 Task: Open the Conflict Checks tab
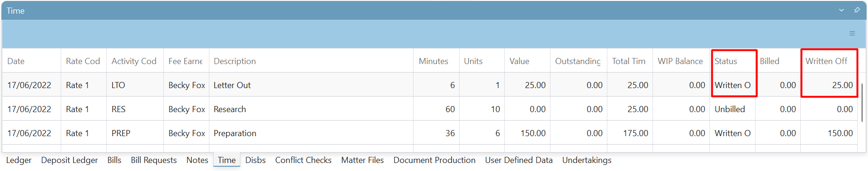(x=303, y=160)
